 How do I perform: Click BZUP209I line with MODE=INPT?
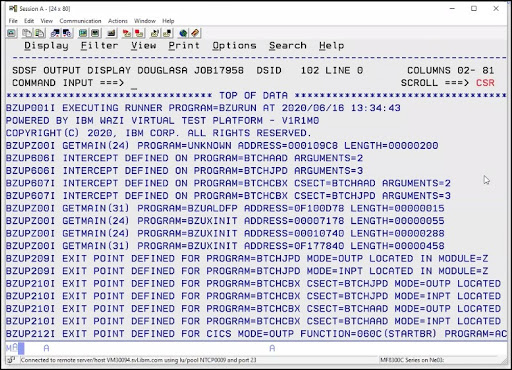(247, 271)
